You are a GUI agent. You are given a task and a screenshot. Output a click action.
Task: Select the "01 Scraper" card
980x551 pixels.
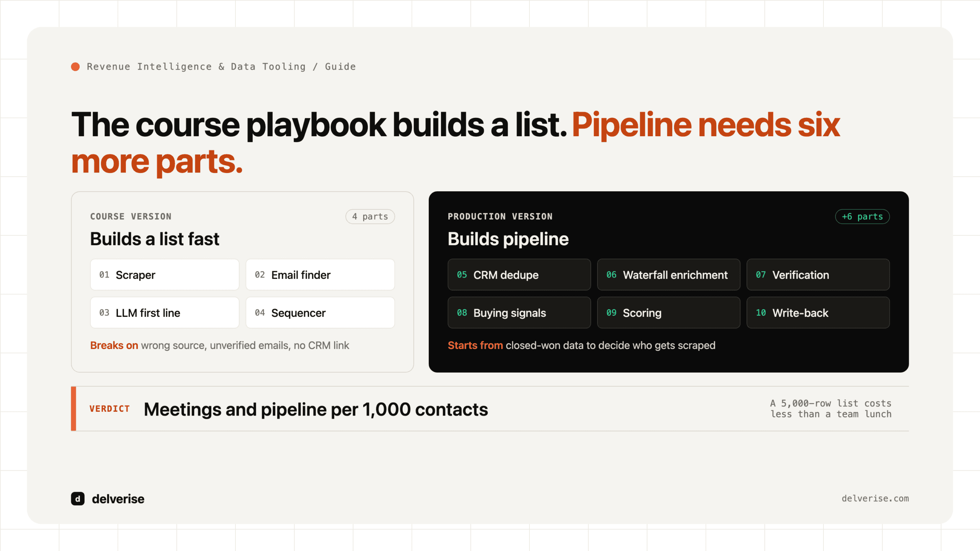coord(165,275)
